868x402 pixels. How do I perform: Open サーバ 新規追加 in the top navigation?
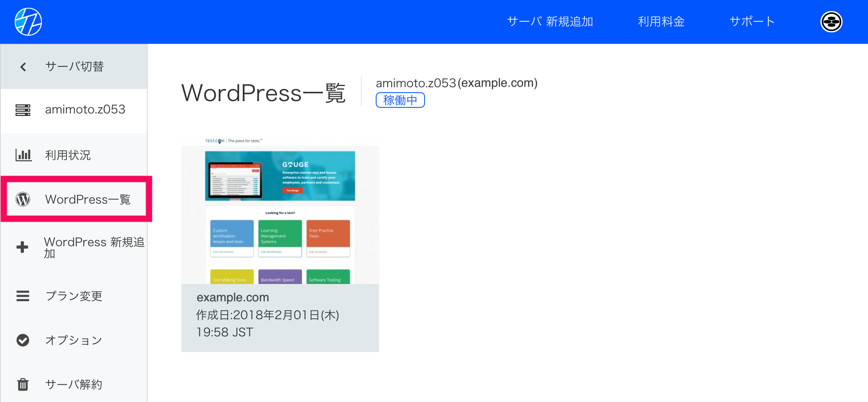[x=550, y=22]
